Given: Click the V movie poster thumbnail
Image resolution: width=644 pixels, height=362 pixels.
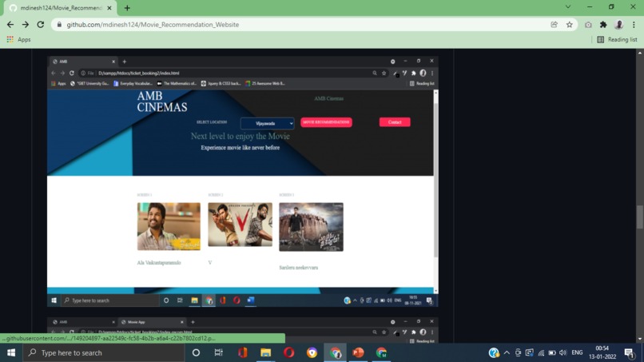Looking at the screenshot, I should pos(240,225).
